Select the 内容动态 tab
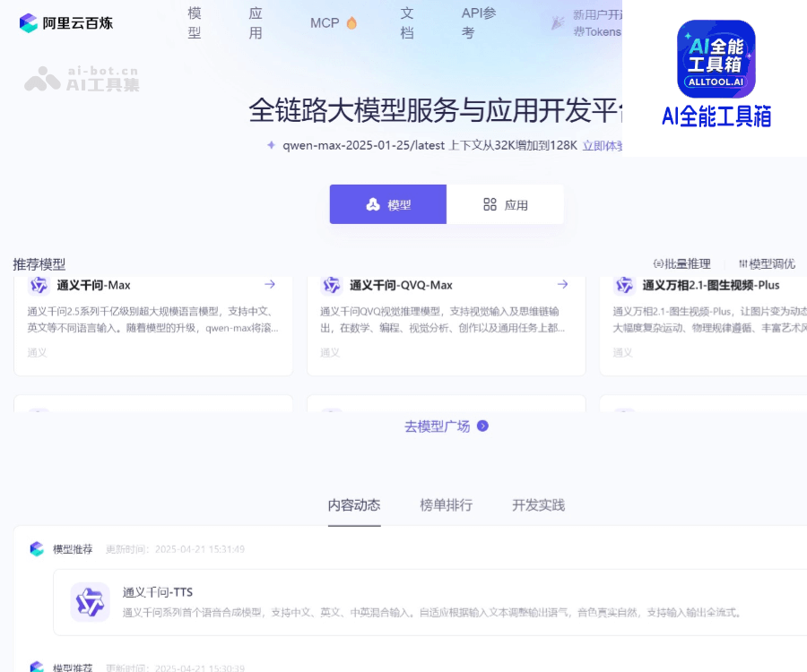This screenshot has height=672, width=807. pos(354,505)
